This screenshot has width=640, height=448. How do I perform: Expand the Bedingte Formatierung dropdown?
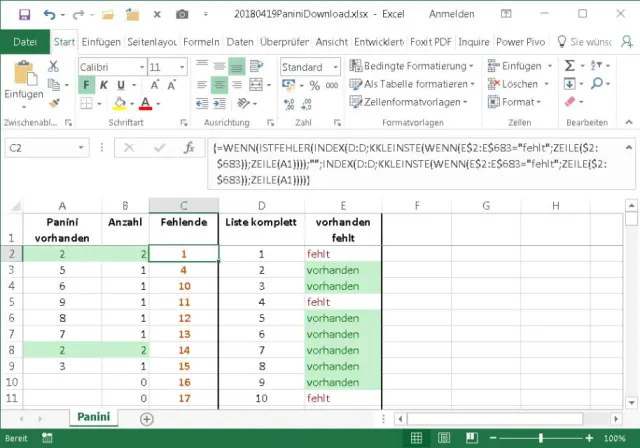[407, 66]
